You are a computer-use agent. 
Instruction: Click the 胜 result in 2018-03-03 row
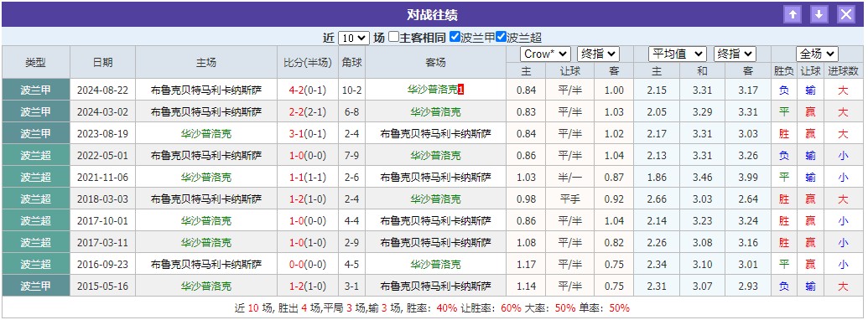click(x=784, y=199)
